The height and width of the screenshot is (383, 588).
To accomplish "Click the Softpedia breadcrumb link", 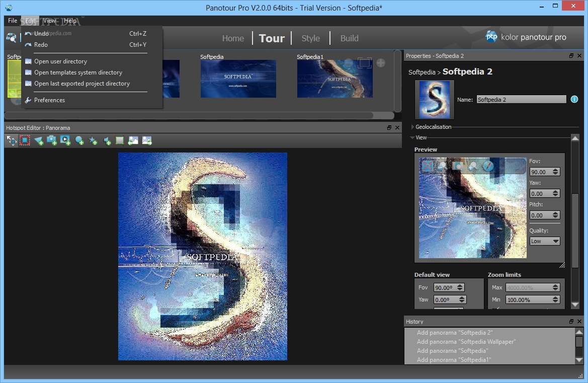I will pos(422,72).
